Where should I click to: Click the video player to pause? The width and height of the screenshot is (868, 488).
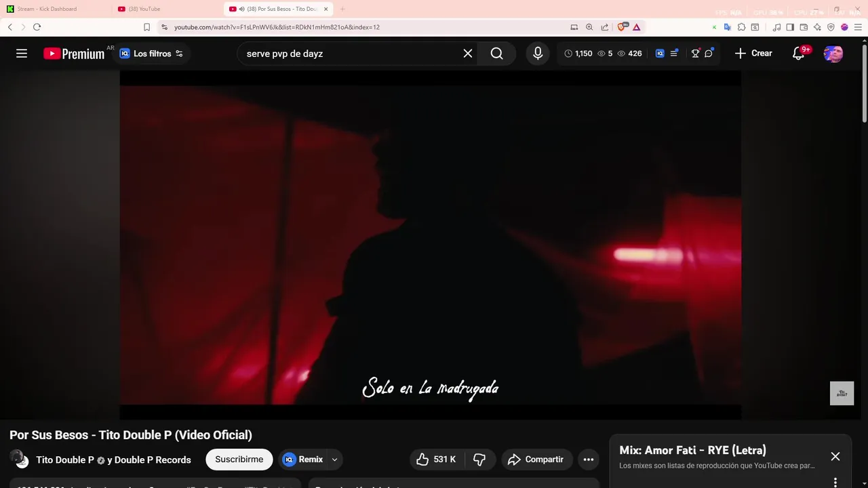click(430, 245)
